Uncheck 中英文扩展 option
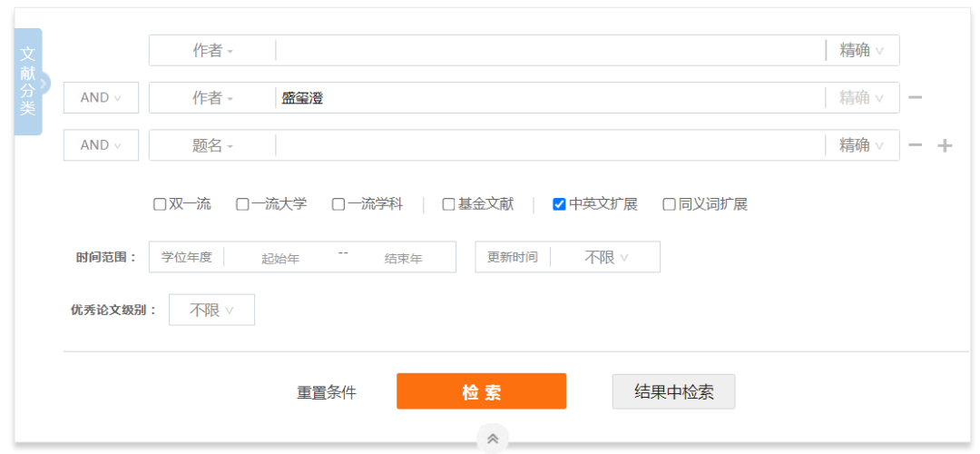Viewport: 980px width, 454px height. pos(559,205)
